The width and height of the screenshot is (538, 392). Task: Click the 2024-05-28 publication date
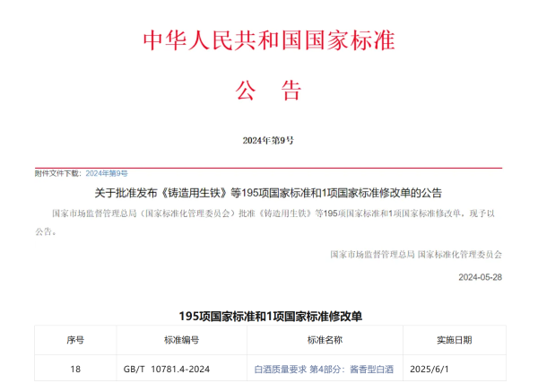click(480, 277)
